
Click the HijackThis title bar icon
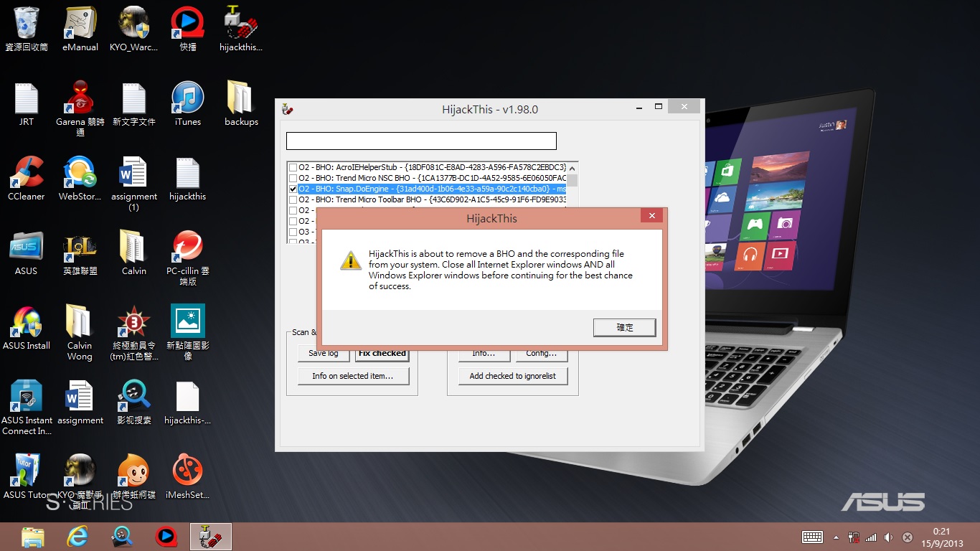tap(287, 110)
